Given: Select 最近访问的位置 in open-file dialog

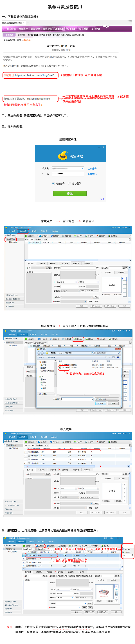Looking at the screenshot, I should pos(47,371).
